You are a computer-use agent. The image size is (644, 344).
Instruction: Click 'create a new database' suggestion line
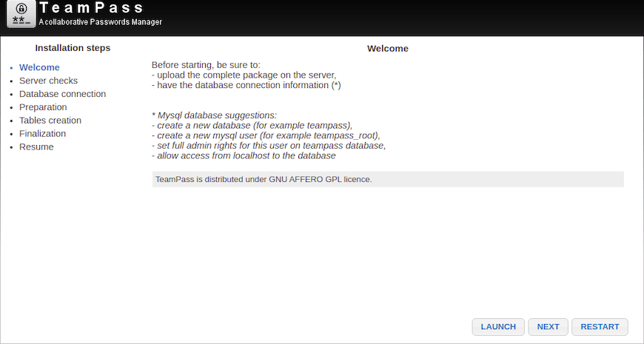(252, 125)
